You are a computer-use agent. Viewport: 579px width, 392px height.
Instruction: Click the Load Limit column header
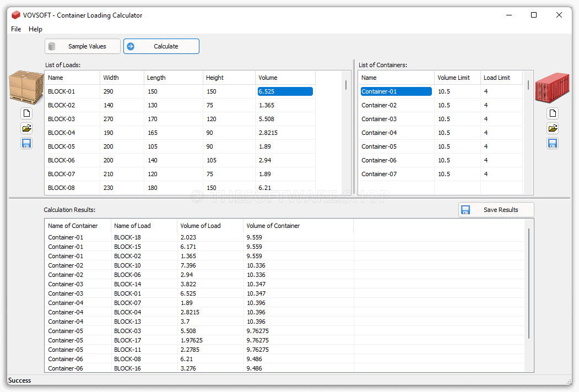click(501, 78)
